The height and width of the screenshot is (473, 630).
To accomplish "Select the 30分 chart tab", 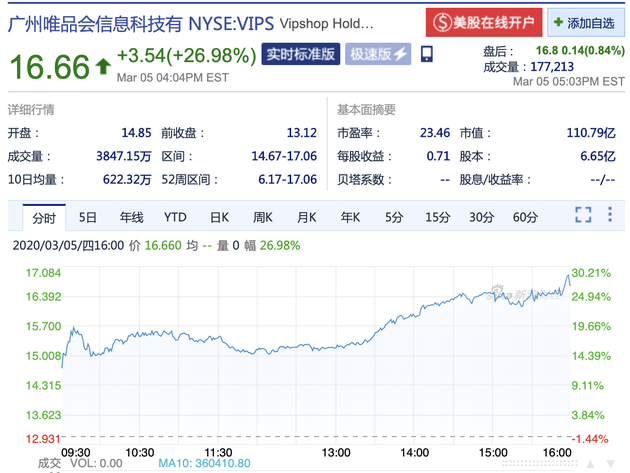I will pos(482,217).
